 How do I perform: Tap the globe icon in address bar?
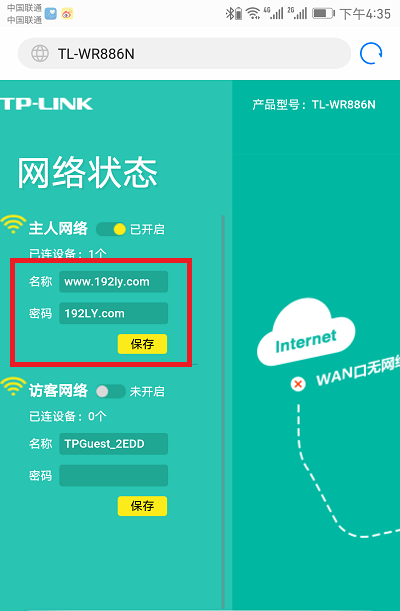coord(40,53)
